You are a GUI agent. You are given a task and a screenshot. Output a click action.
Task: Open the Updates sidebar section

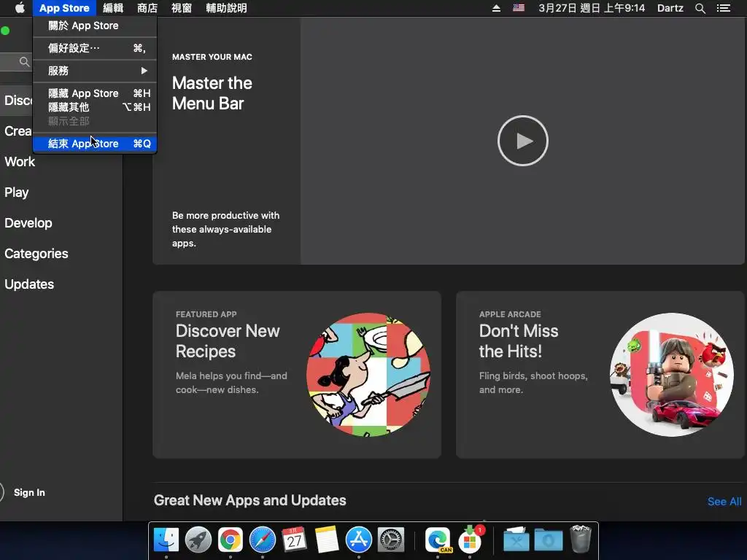(x=29, y=284)
